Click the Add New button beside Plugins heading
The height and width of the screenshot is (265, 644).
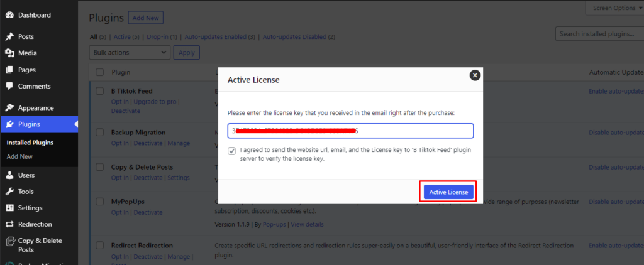point(146,18)
